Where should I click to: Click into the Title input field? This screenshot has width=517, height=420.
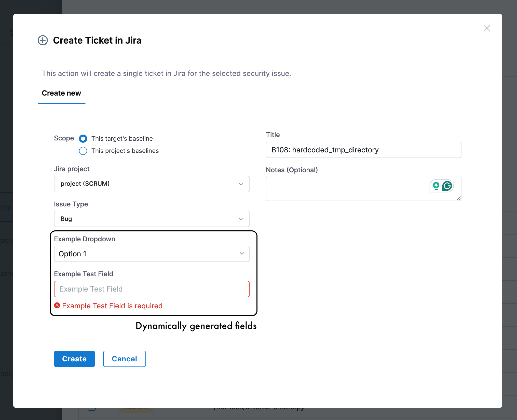tap(363, 150)
